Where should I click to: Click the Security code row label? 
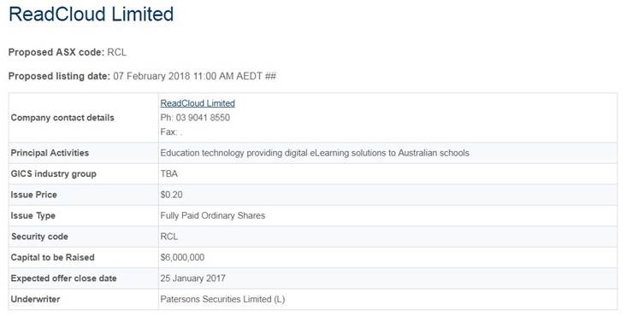coord(39,237)
